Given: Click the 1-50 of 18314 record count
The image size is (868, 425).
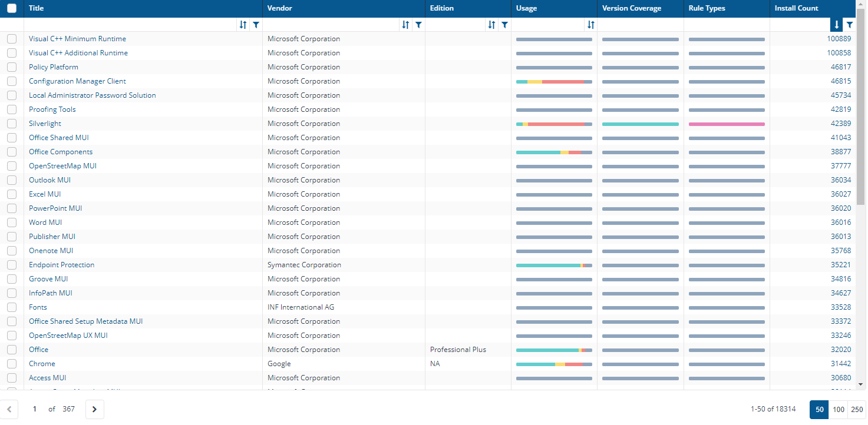Looking at the screenshot, I should click(773, 409).
